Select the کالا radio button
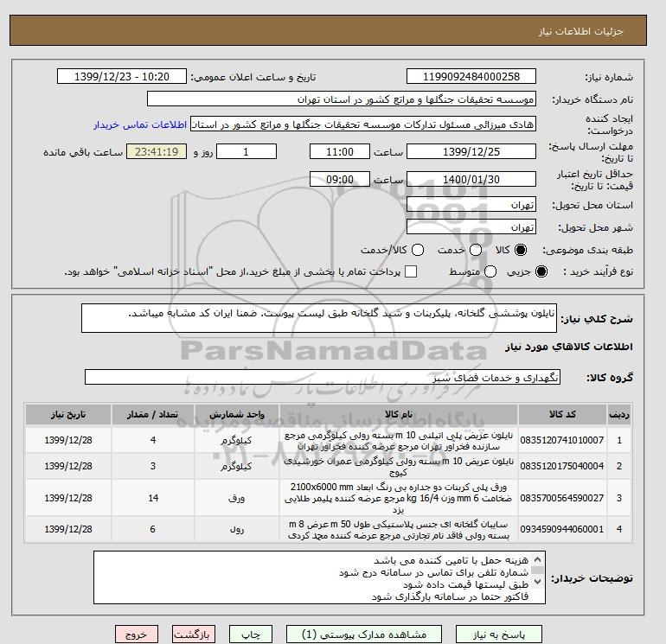The width and height of the screenshot is (666, 644). tap(521, 250)
